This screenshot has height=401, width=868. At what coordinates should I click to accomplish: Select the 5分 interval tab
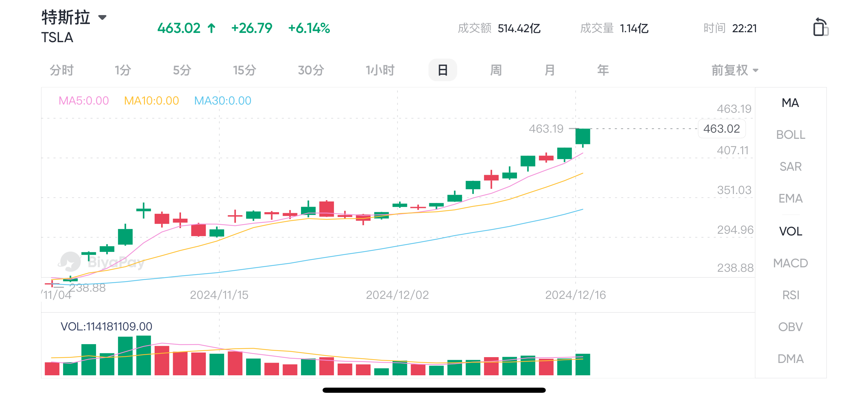182,70
